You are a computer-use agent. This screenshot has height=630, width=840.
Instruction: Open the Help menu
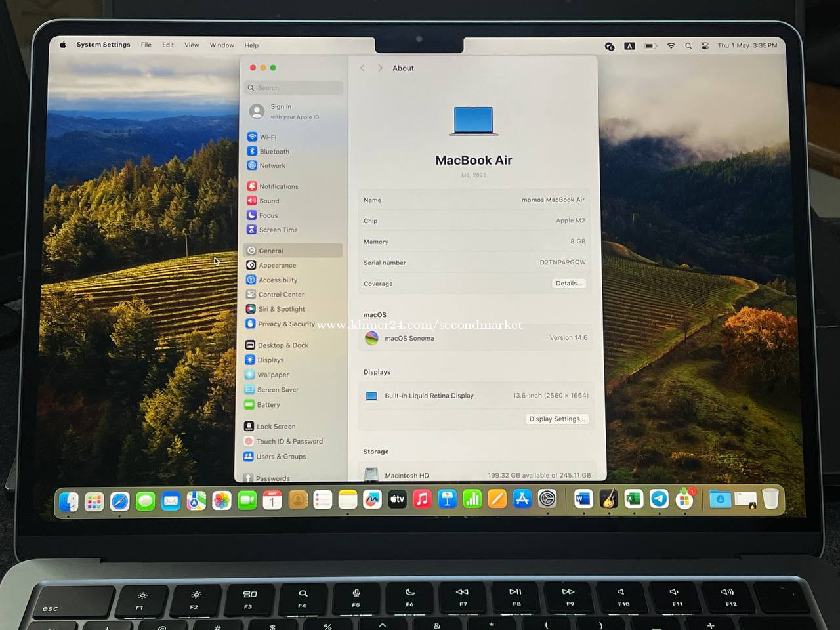coord(251,45)
